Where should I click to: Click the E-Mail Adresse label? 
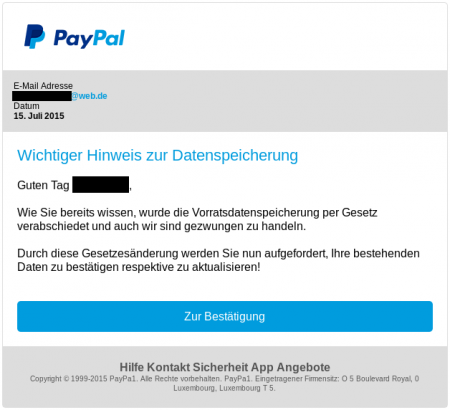[43, 86]
